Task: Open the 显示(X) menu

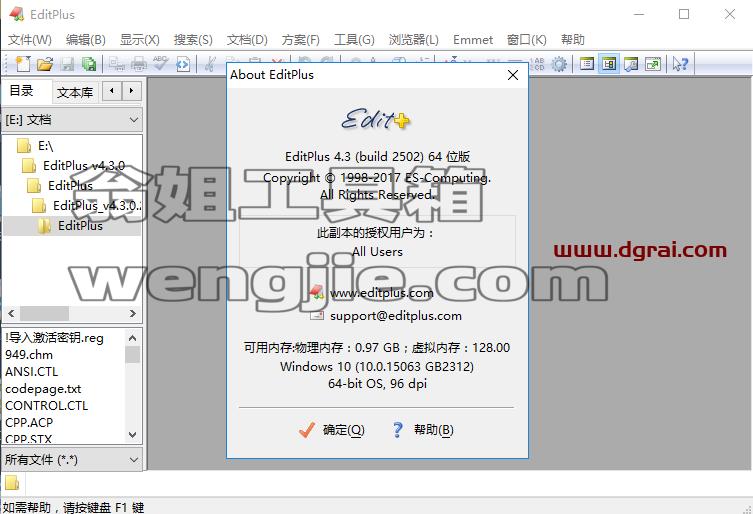Action: 139,39
